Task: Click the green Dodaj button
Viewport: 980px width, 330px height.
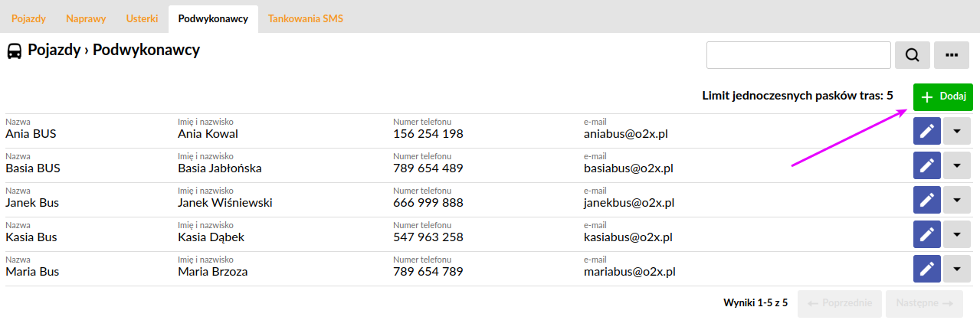Action: [943, 97]
